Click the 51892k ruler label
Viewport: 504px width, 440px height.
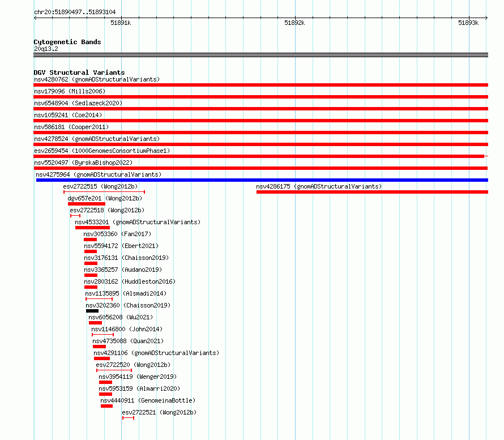(x=294, y=23)
